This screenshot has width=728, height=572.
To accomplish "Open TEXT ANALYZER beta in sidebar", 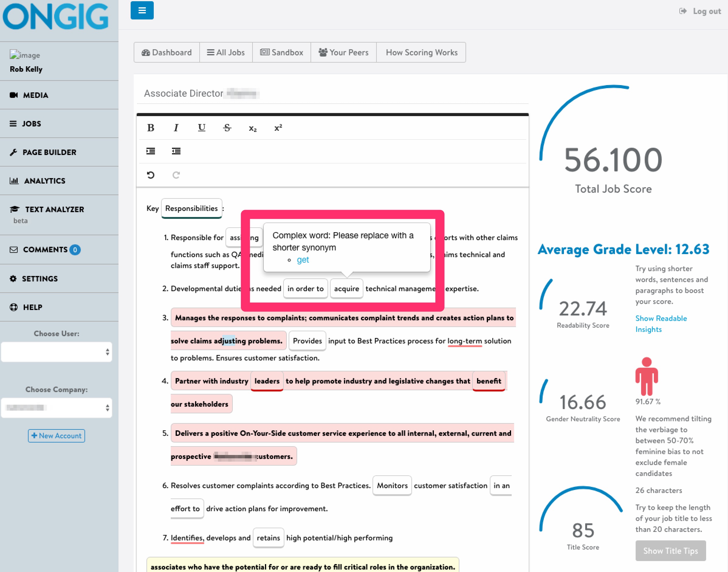I will [59, 215].
